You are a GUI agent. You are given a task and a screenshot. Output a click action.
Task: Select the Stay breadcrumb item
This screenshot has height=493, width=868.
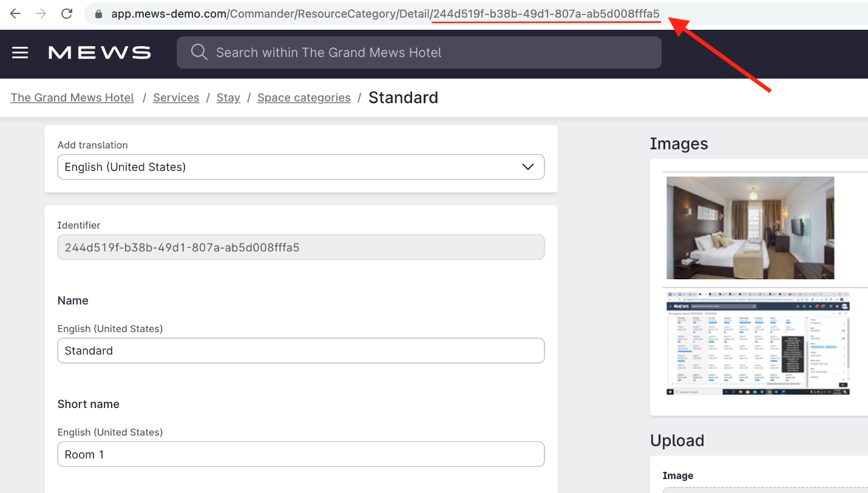pos(228,97)
